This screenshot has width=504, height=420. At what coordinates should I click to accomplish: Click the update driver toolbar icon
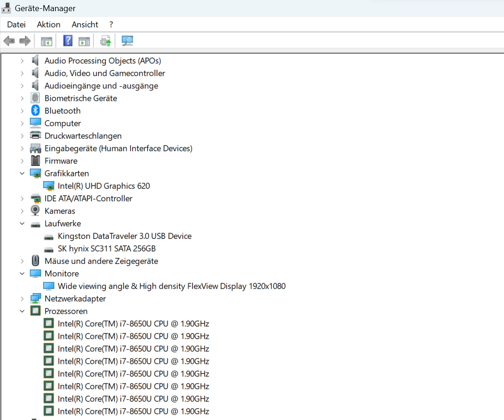click(x=105, y=41)
